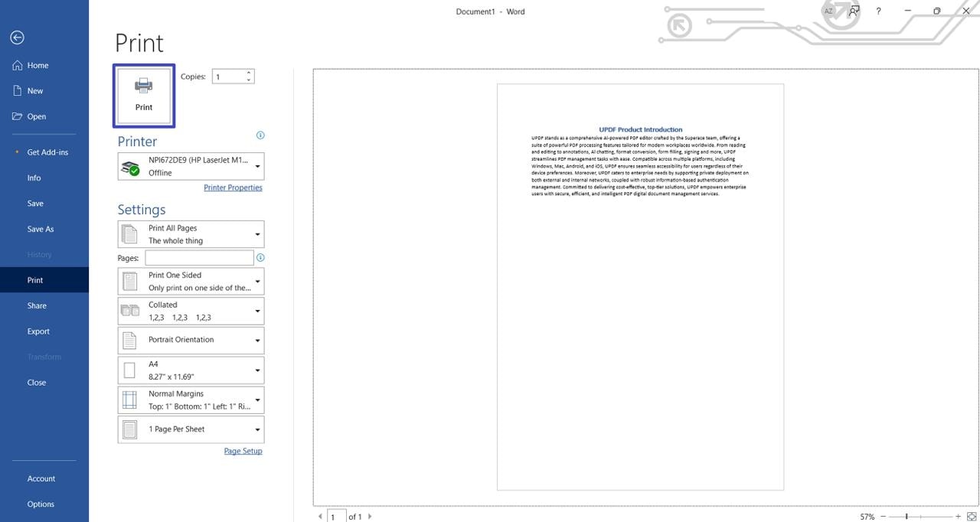Open the Printer Properties link
The height and width of the screenshot is (522, 980).
(233, 188)
